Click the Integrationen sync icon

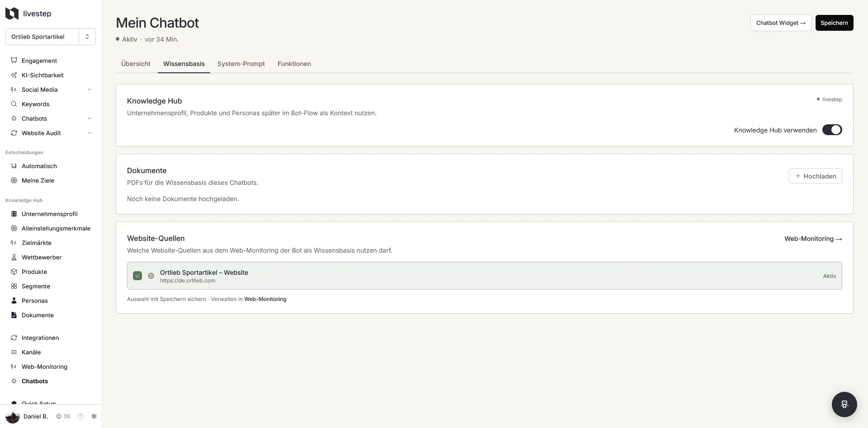point(14,338)
